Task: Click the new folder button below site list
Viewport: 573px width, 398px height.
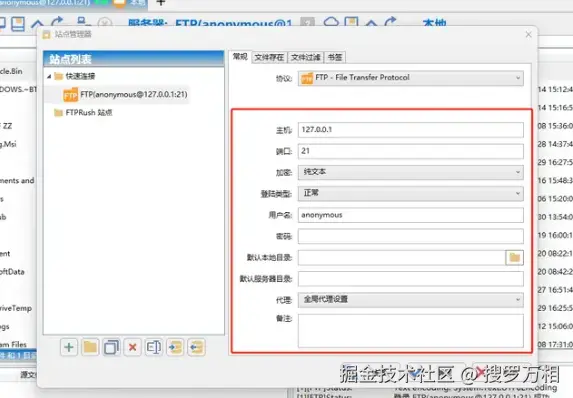Action: click(90, 347)
